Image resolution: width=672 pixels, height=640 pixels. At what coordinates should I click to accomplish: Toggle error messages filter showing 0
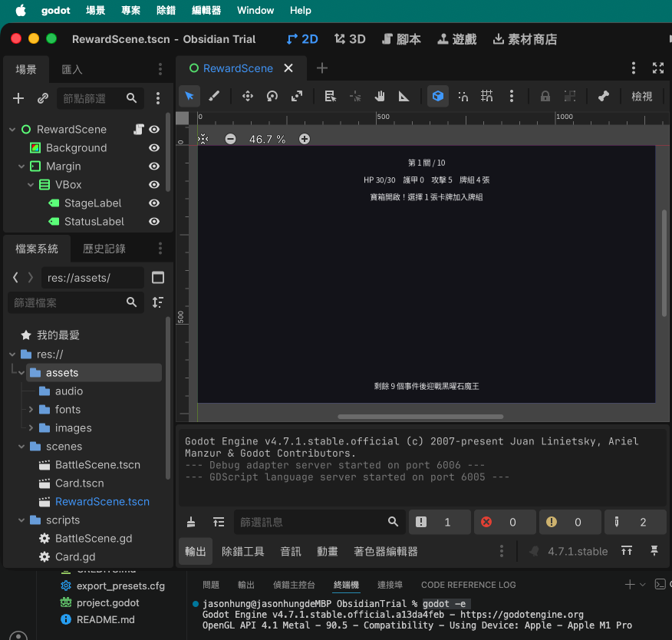pos(505,522)
